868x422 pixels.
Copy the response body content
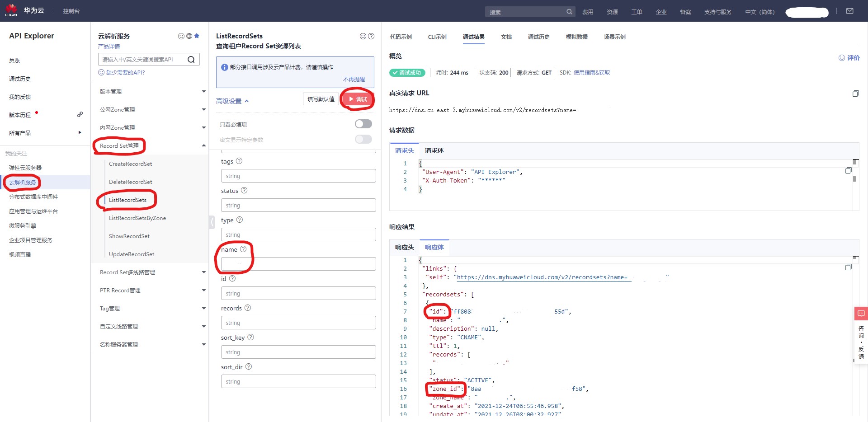tap(848, 267)
